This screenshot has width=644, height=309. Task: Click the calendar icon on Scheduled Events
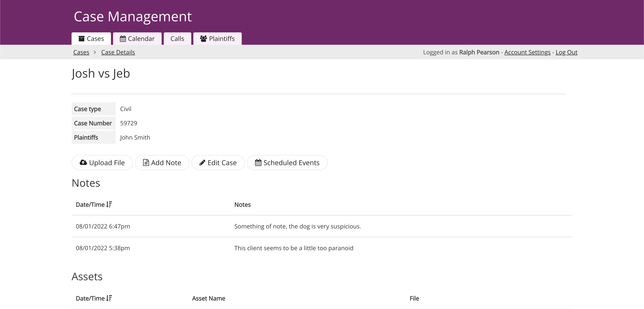tap(258, 162)
